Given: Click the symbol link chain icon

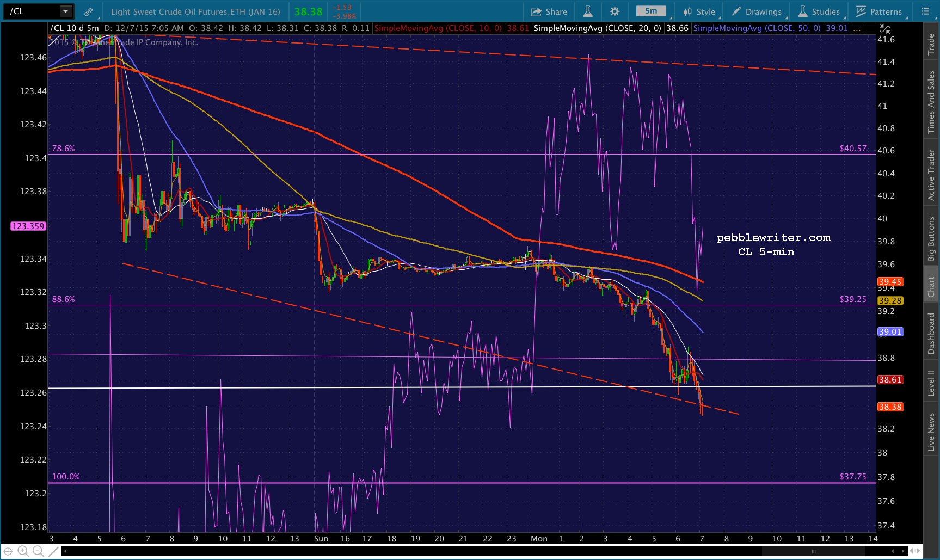Looking at the screenshot, I should [88, 11].
